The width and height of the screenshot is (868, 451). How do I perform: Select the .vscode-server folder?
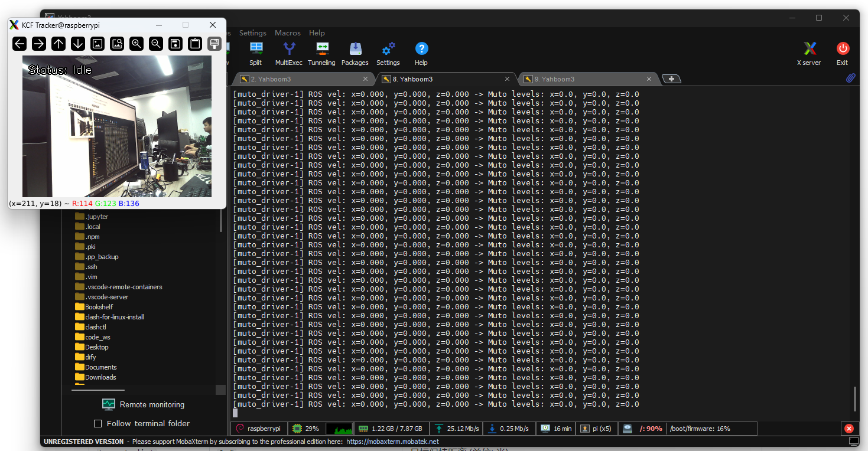coord(102,297)
